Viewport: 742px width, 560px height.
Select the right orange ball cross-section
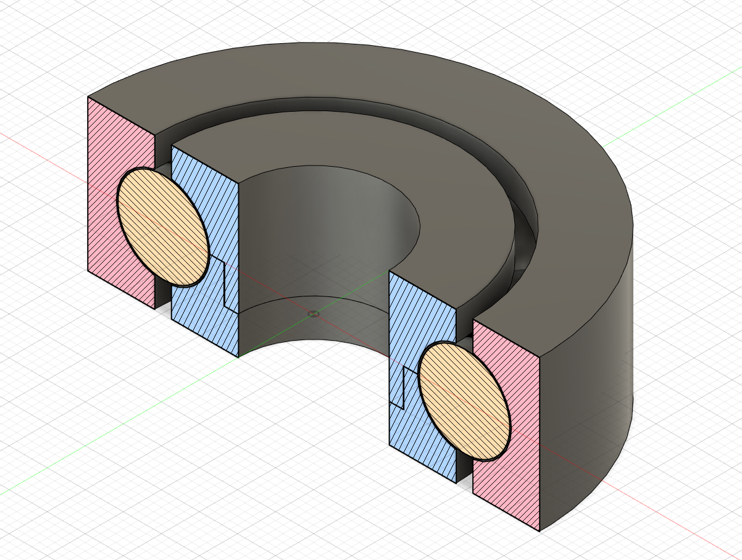click(x=464, y=401)
